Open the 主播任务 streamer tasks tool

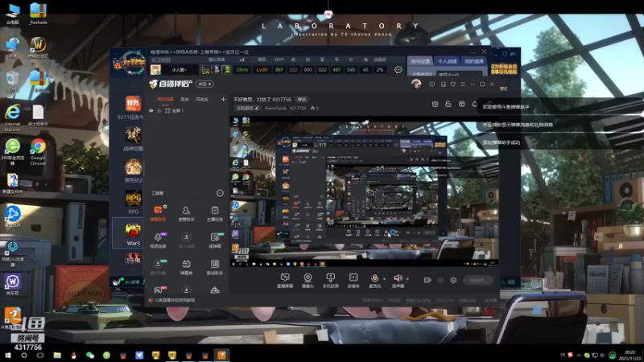tap(214, 213)
